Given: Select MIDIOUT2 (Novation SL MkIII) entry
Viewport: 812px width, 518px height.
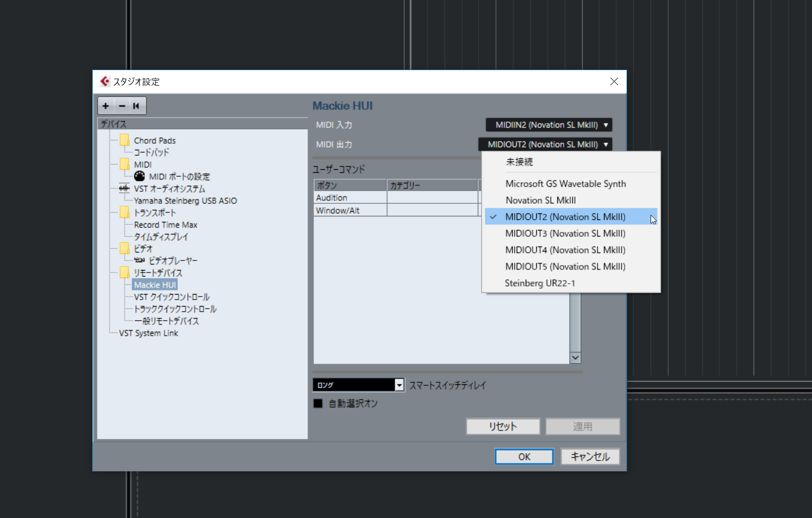Looking at the screenshot, I should (x=571, y=217).
